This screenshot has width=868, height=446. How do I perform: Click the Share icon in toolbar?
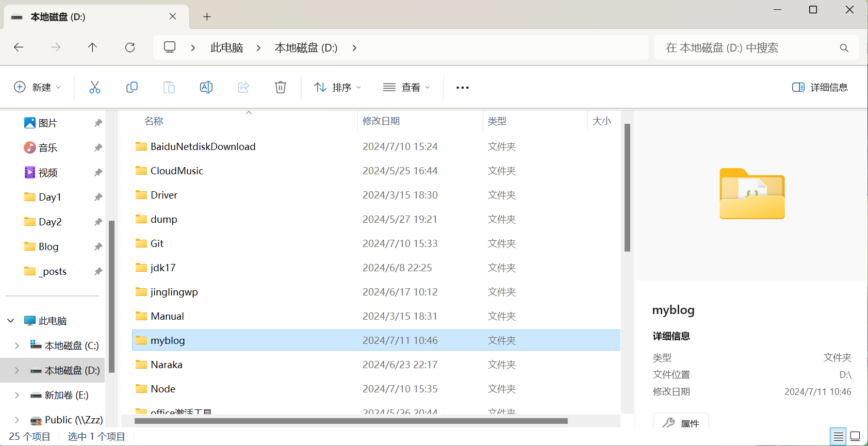243,87
